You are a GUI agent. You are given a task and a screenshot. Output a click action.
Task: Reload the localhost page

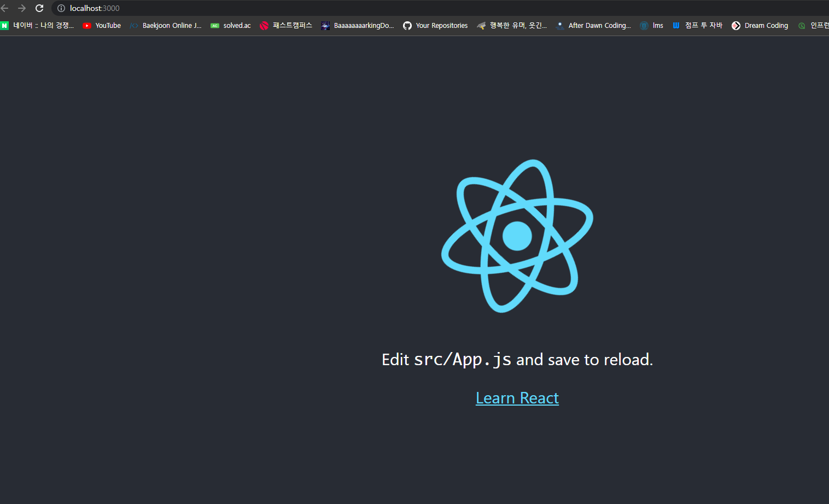pos(39,8)
